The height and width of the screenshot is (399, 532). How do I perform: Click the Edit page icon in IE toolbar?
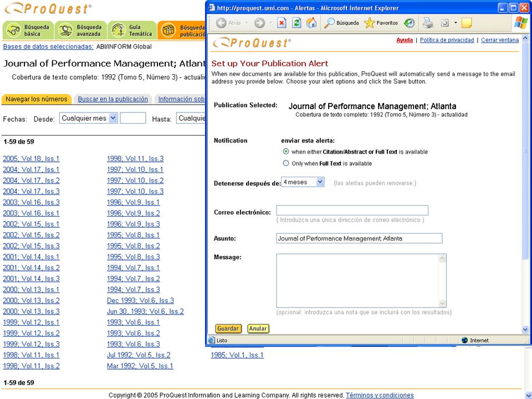pos(444,23)
